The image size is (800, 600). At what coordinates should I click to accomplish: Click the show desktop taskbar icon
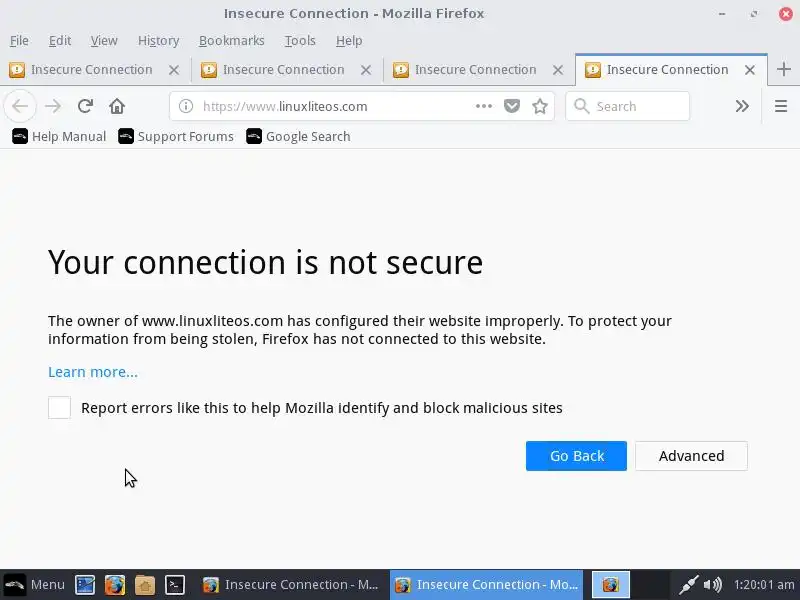[85, 585]
